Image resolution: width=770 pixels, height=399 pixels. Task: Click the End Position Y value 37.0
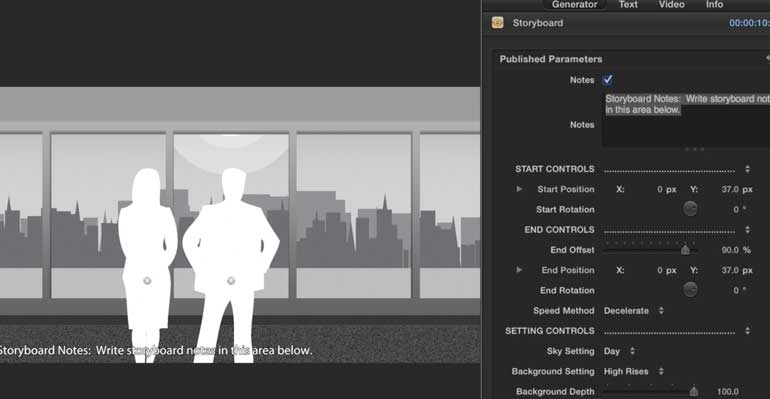tap(730, 270)
